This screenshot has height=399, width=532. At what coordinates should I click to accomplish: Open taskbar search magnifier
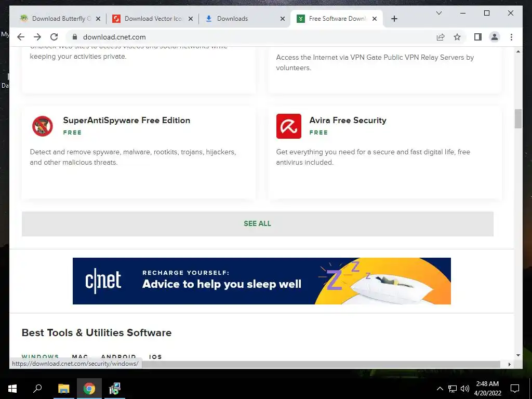coord(37,389)
